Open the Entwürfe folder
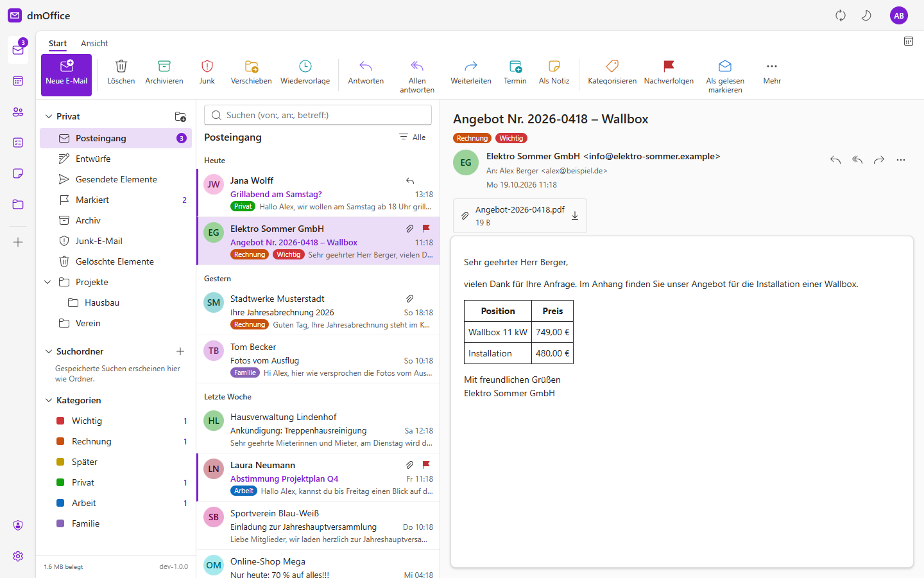924x578 pixels. coord(116,159)
